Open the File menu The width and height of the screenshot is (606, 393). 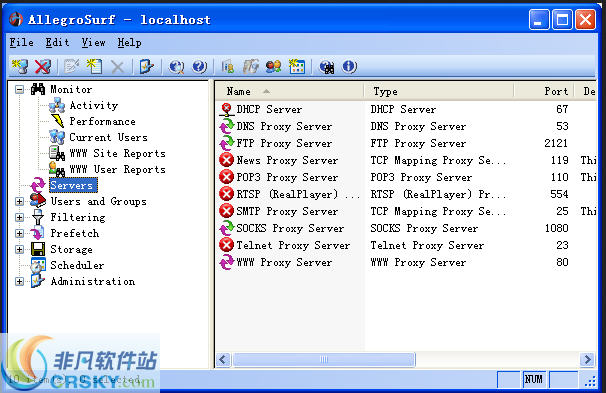[22, 42]
